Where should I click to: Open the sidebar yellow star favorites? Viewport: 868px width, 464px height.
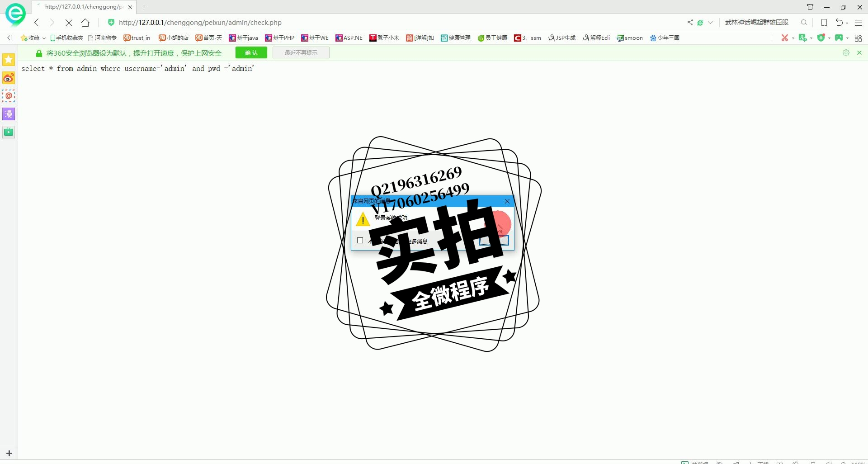[x=9, y=60]
